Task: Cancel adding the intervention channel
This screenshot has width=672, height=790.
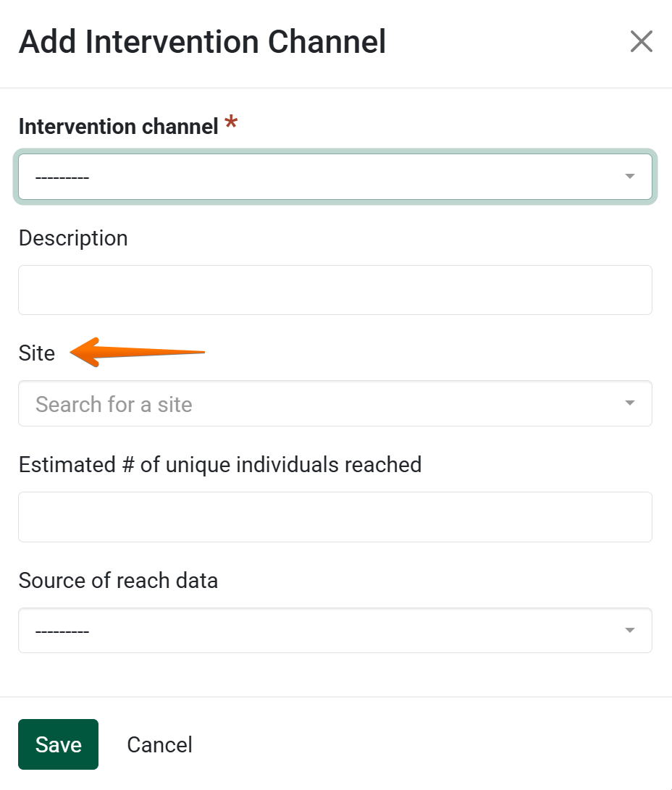Action: coord(159,744)
